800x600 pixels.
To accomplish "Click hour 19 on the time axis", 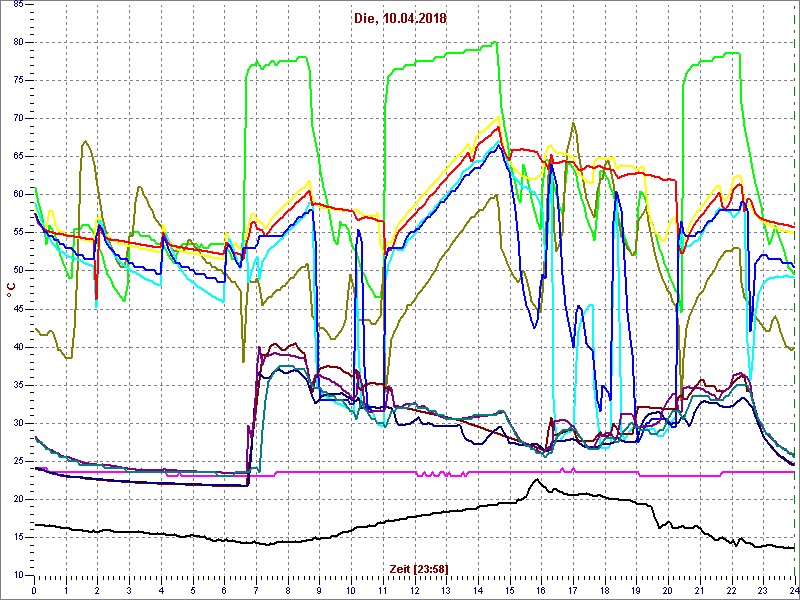I will click(636, 589).
